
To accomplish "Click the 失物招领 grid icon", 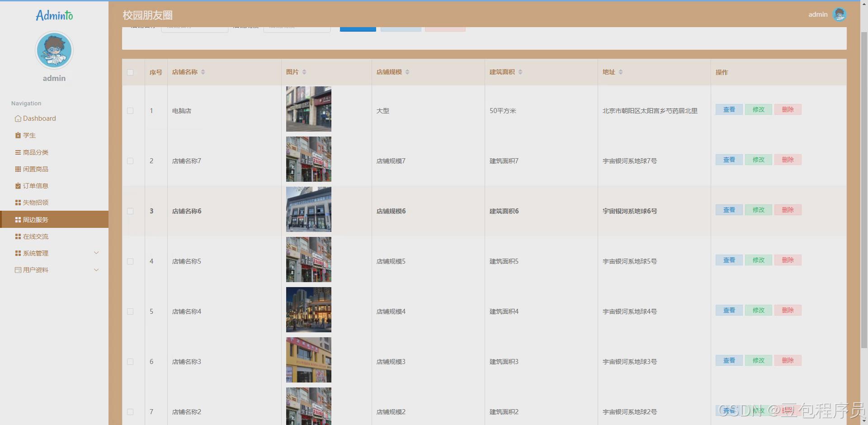I will click(18, 203).
